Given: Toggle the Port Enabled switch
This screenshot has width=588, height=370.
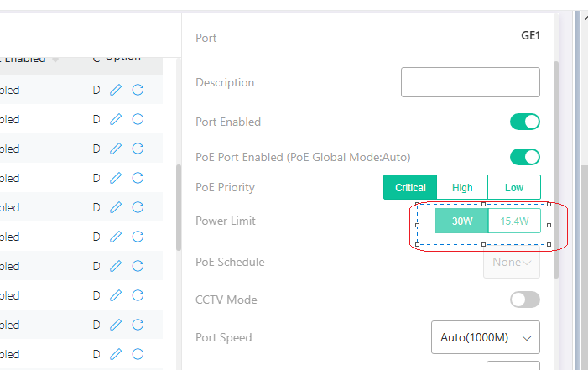Looking at the screenshot, I should tap(525, 122).
